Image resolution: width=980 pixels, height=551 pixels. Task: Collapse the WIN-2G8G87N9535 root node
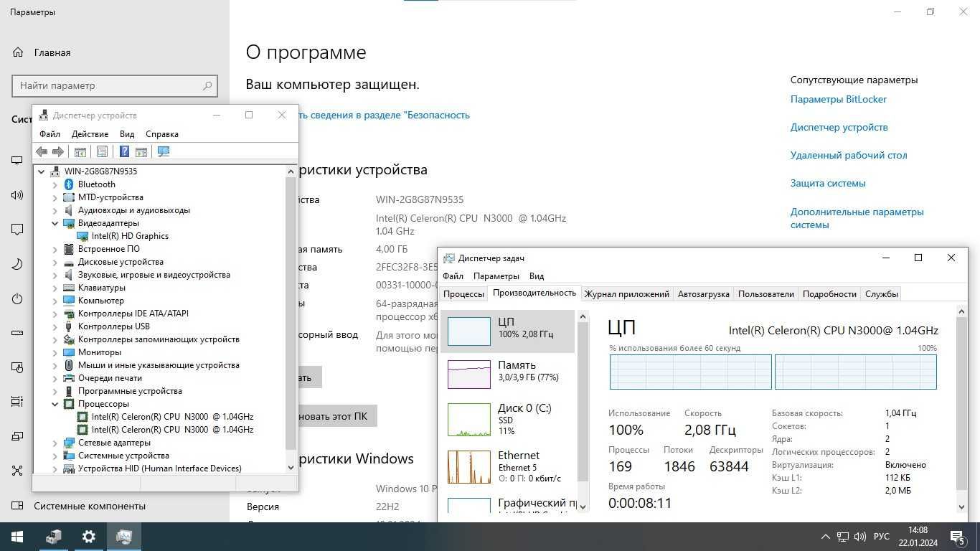tap(42, 171)
